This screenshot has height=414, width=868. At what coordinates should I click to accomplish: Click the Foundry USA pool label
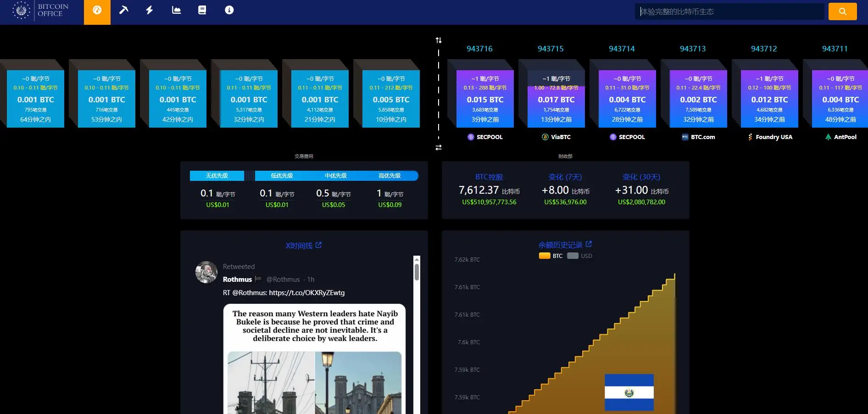pos(774,137)
